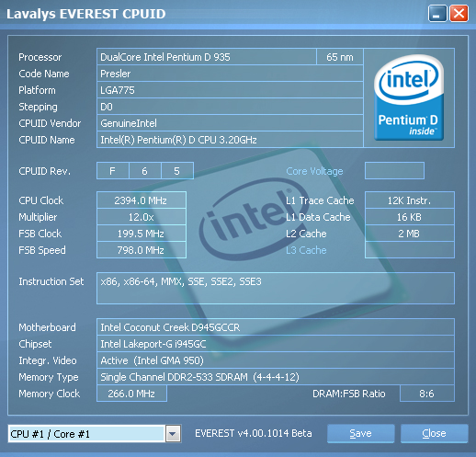Select the Memory Clock 266.0 MHz field
This screenshot has width=476, height=457.
tap(131, 394)
